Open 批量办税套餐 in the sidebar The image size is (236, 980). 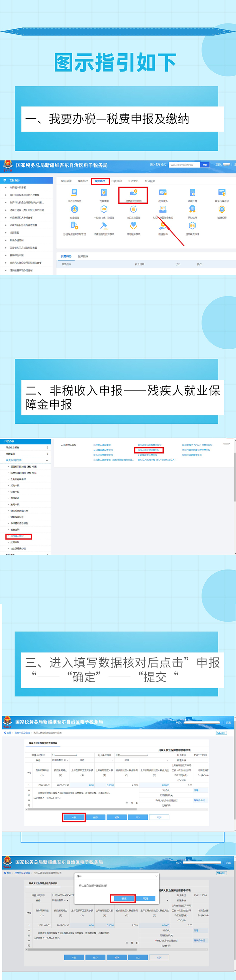(17, 240)
